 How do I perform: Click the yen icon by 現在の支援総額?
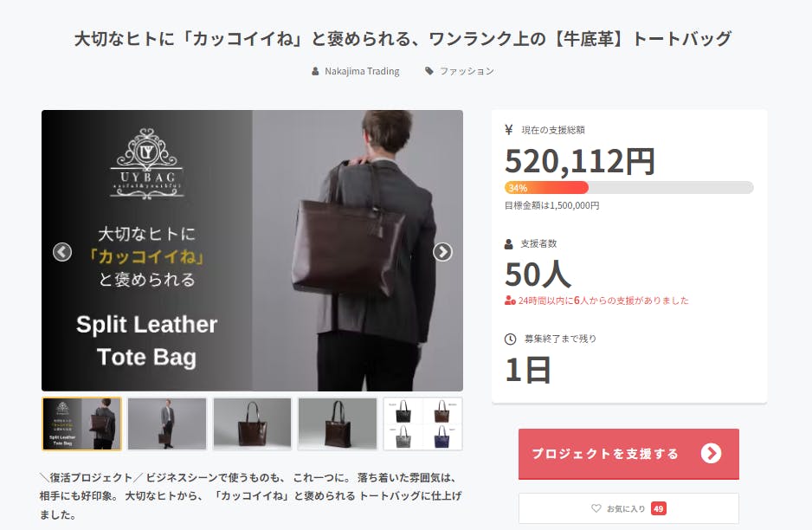(x=508, y=130)
